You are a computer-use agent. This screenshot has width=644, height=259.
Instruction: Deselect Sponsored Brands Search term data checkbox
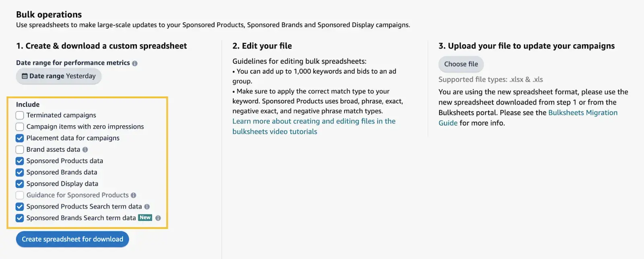point(20,218)
